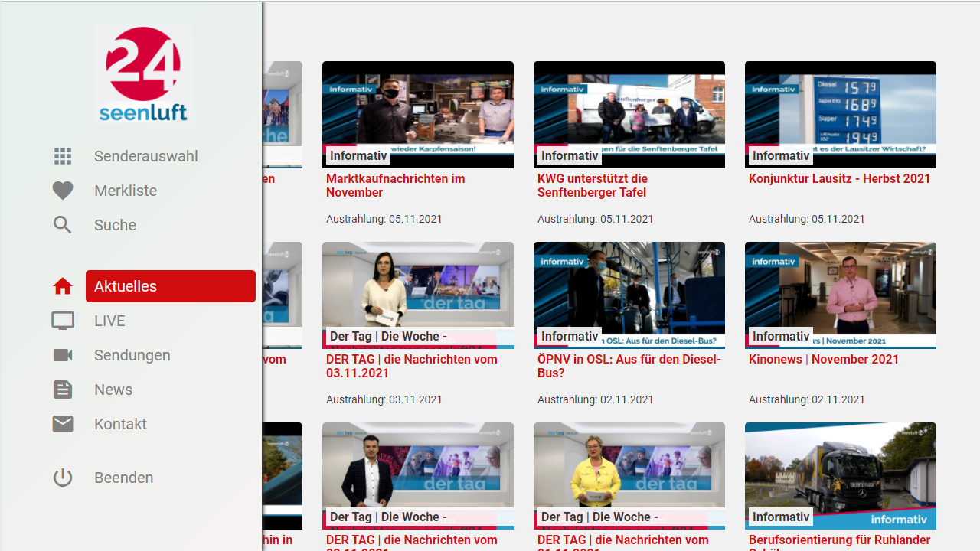The width and height of the screenshot is (980, 551).
Task: Click the Sendungen video camera icon
Action: (x=63, y=355)
